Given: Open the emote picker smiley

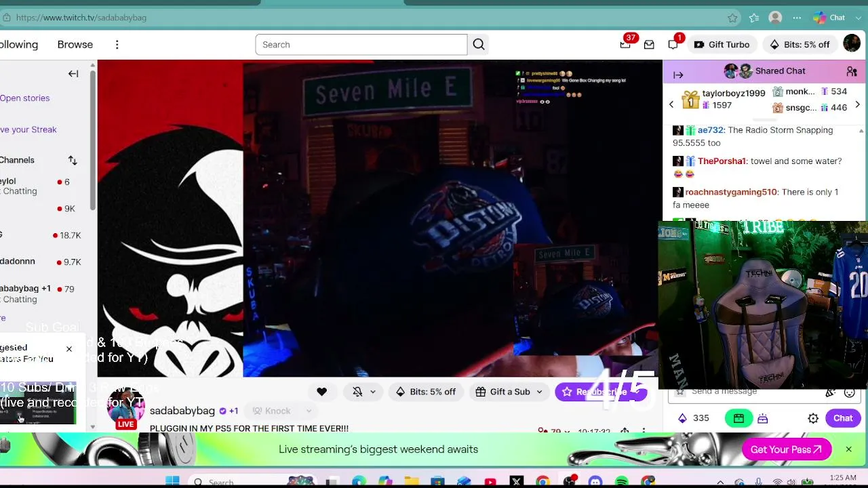Looking at the screenshot, I should (849, 392).
